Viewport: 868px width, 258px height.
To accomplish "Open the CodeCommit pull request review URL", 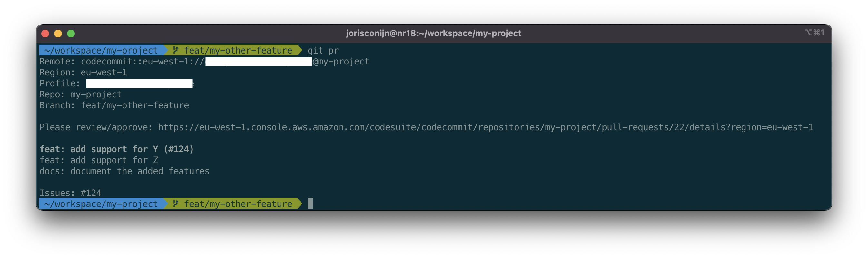I will pyautogui.click(x=485, y=127).
